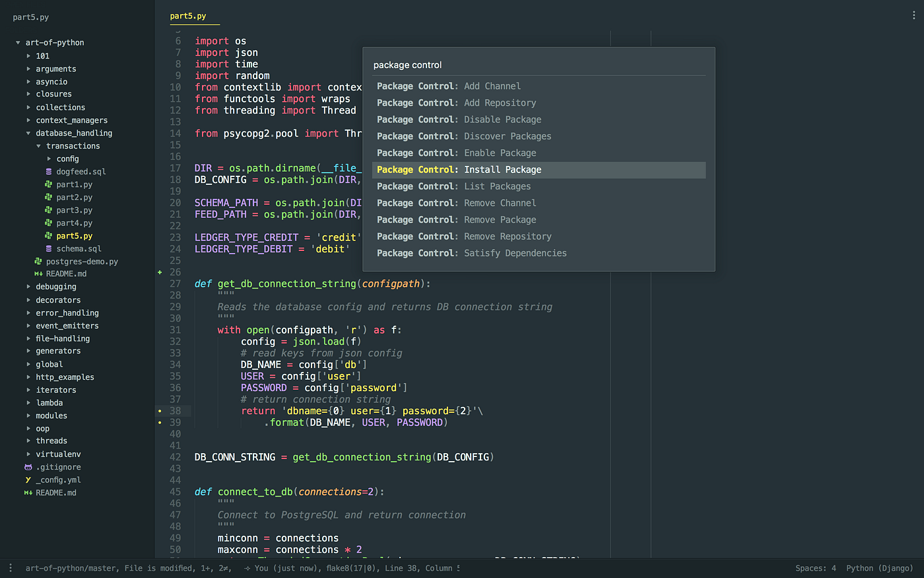
Task: Click the three-dot icon in the status bar
Action: click(10, 568)
